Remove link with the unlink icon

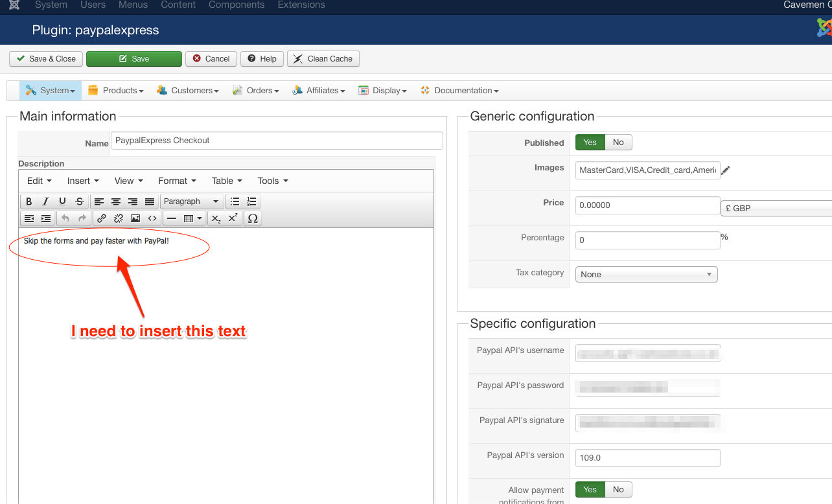pyautogui.click(x=119, y=218)
